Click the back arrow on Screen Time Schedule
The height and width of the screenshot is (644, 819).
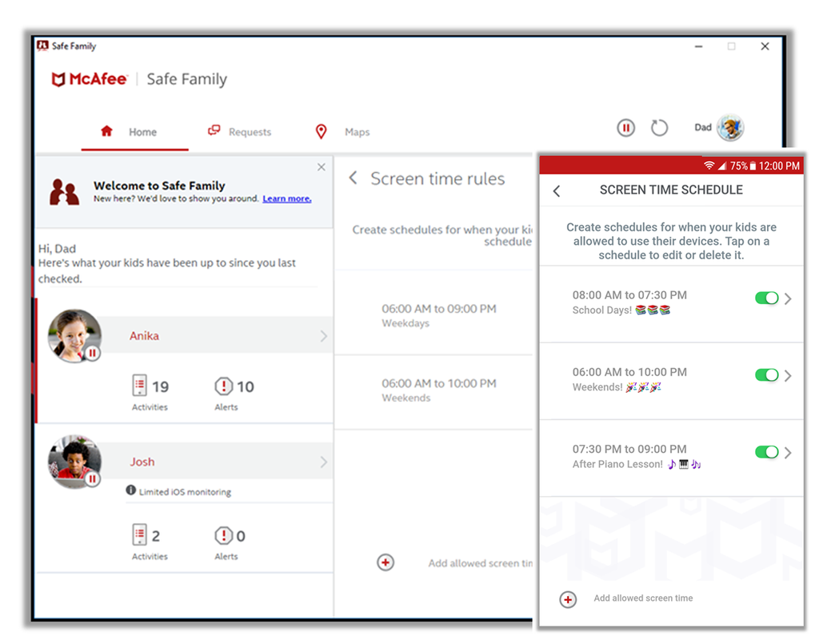pyautogui.click(x=557, y=190)
